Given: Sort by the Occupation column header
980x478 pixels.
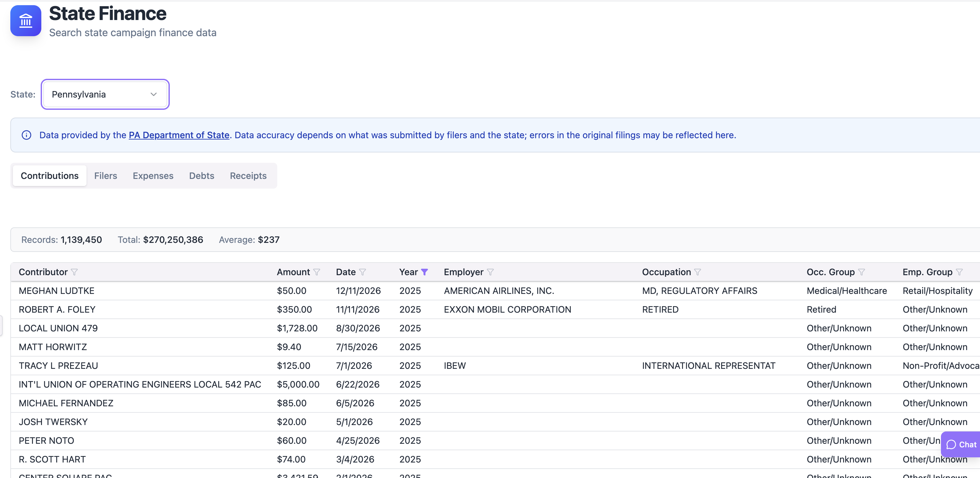Looking at the screenshot, I should click(x=666, y=272).
